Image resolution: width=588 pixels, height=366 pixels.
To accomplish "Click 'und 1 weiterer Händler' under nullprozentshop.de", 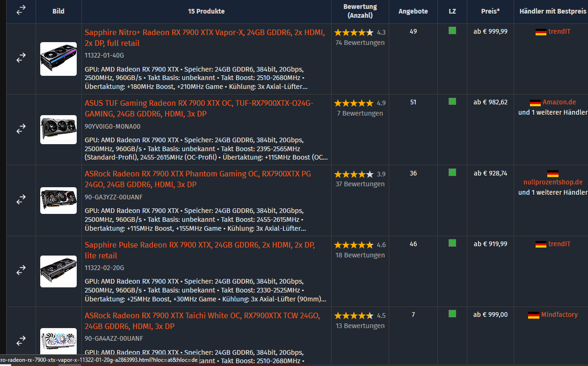I will pyautogui.click(x=552, y=192).
